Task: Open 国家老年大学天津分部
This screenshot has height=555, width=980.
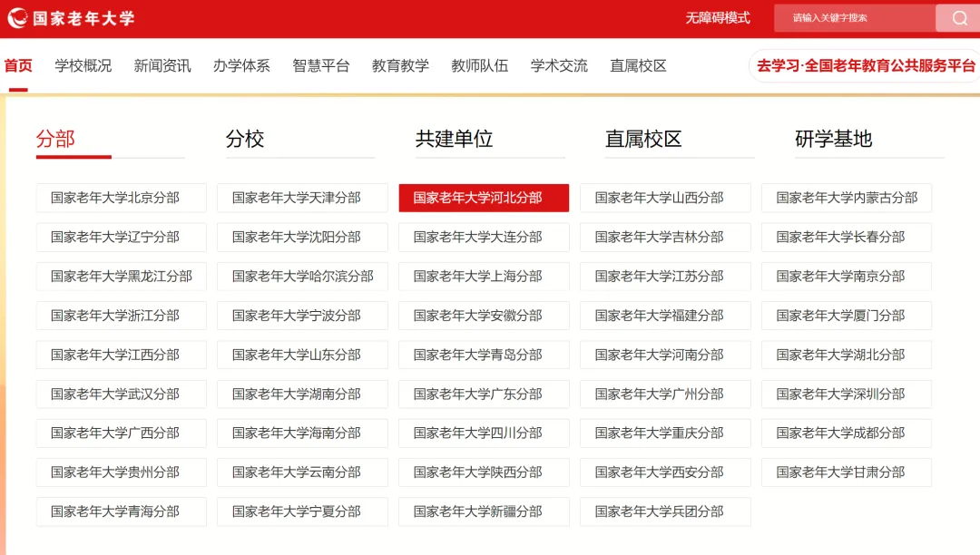Action: 302,198
